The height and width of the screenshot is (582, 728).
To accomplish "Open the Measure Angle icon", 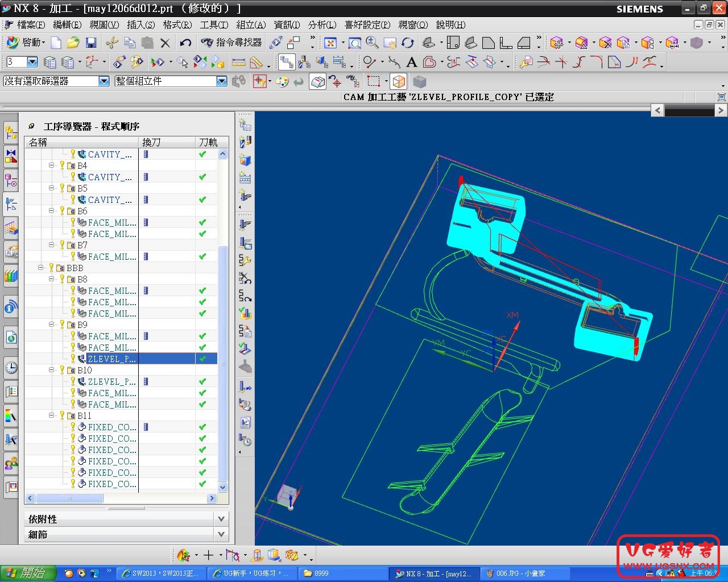I will coord(257,62).
